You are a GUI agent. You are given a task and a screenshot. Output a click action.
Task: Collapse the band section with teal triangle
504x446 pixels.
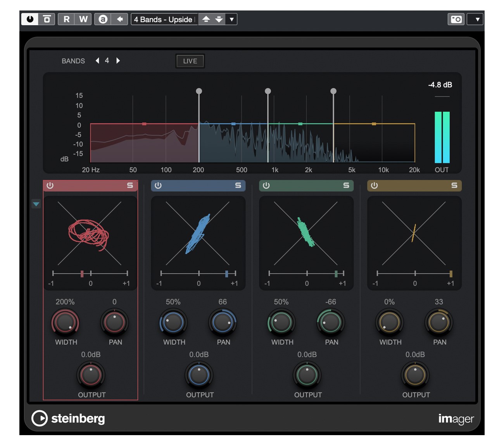coord(36,204)
